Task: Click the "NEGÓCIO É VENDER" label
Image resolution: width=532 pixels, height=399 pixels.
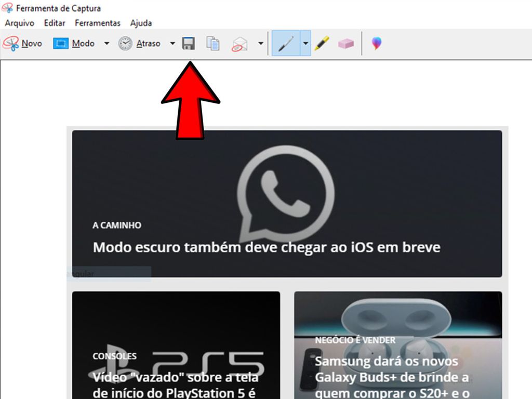Action: click(x=355, y=340)
